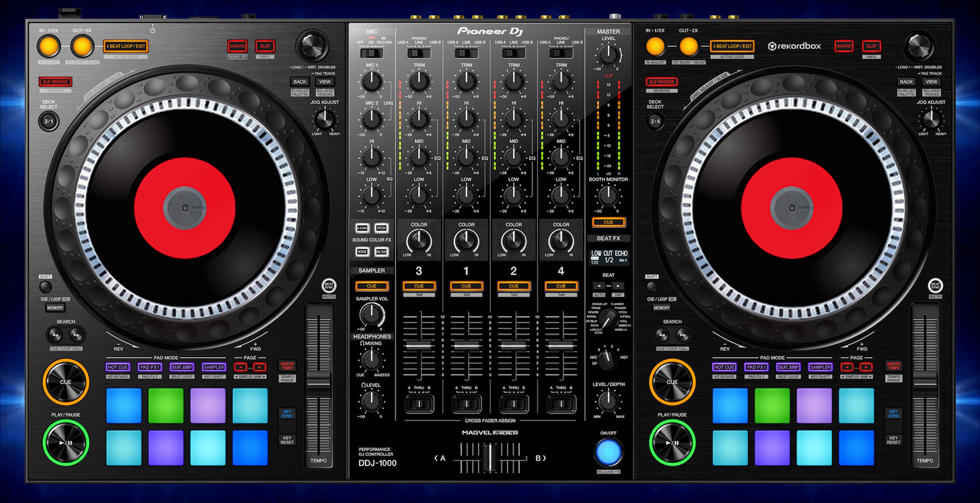This screenshot has height=503, width=980.
Task: Click the left deck 4 BEAT LOOP/EXIT button
Action: pos(125,46)
